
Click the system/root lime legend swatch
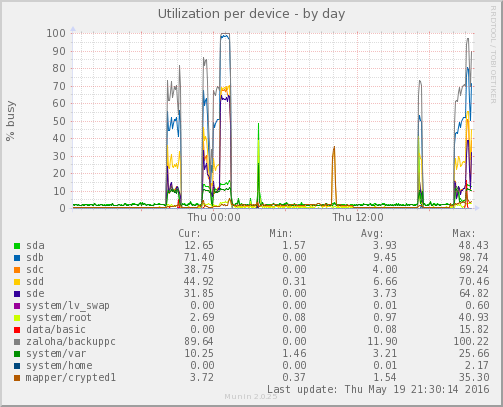pyautogui.click(x=17, y=318)
